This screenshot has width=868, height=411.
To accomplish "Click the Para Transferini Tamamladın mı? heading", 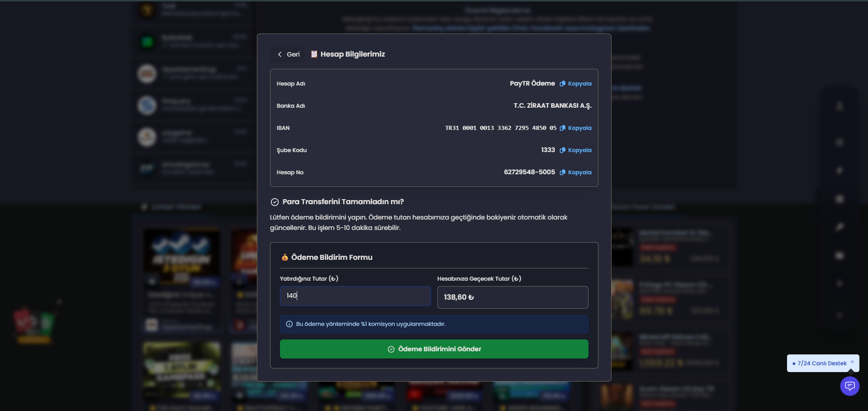I will [x=343, y=202].
